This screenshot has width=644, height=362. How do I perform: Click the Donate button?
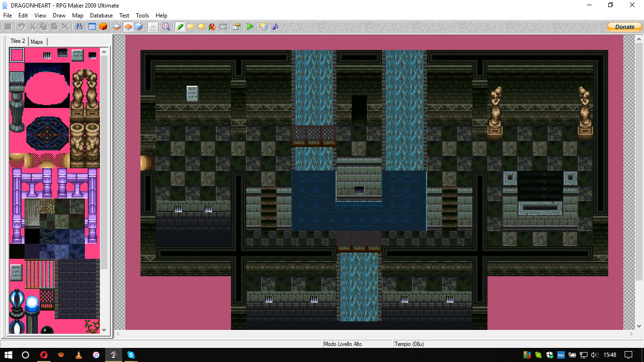(625, 27)
